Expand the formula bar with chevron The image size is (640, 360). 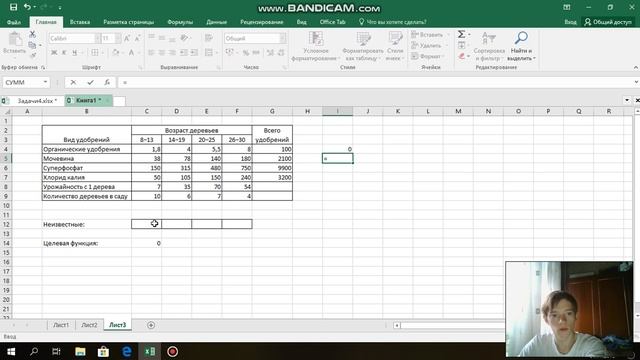click(636, 82)
